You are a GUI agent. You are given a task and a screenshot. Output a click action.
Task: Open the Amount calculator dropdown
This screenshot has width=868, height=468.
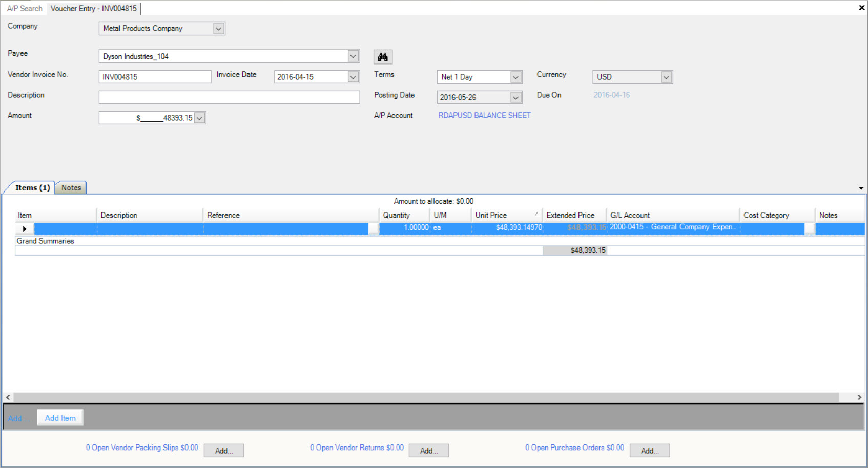pos(200,118)
